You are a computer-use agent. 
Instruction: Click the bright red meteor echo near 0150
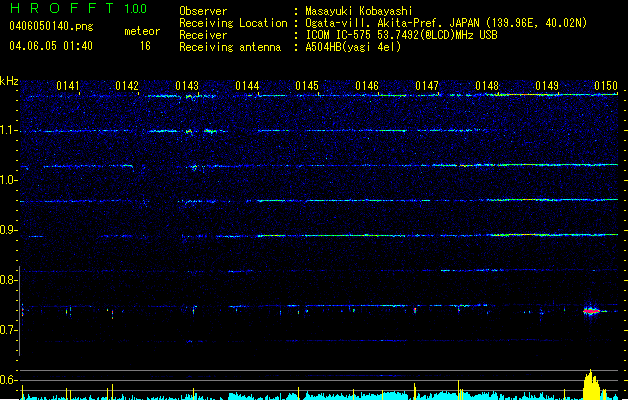coord(591,311)
